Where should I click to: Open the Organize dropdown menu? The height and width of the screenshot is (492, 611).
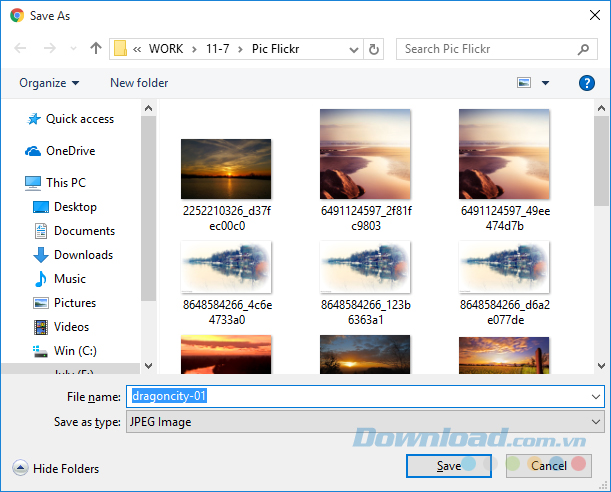tap(49, 83)
